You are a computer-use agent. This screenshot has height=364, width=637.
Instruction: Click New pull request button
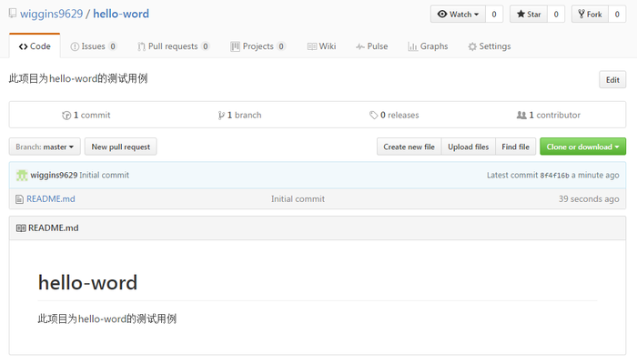[x=121, y=147]
